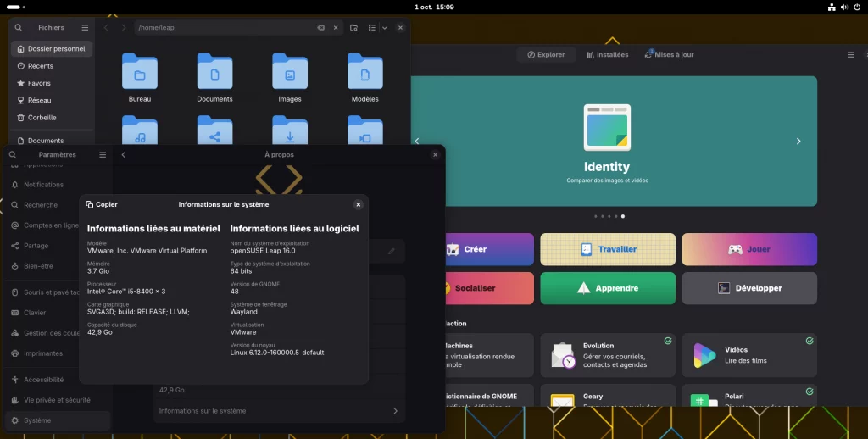Click the Copier button
Image resolution: width=868 pixels, height=439 pixels.
[x=102, y=204]
